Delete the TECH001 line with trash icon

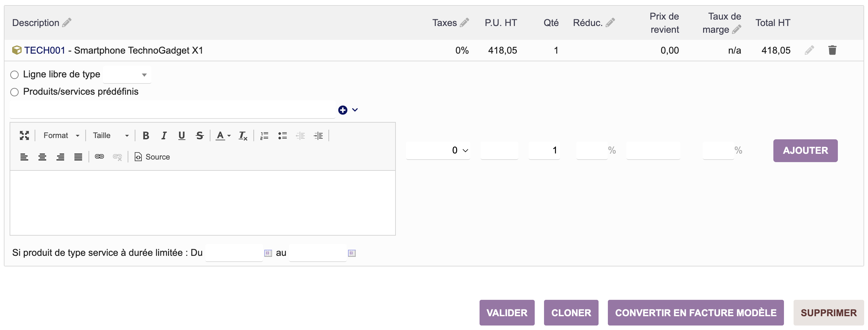(832, 50)
